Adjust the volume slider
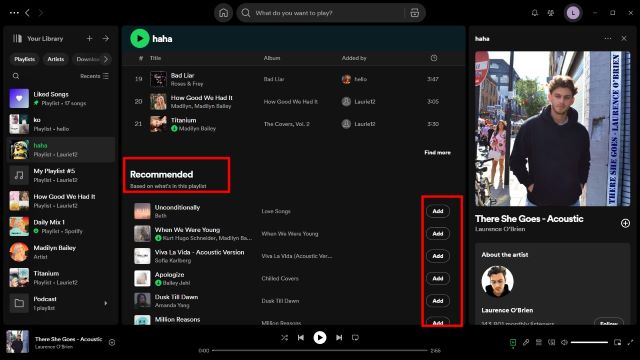Screen dimensions: 640x360 (589, 342)
